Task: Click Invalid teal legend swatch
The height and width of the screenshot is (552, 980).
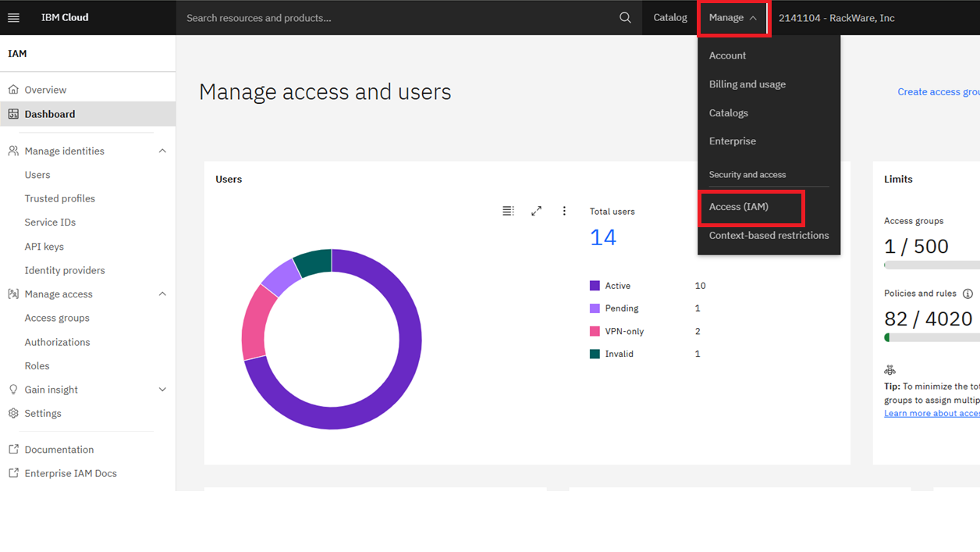Action: (x=595, y=354)
